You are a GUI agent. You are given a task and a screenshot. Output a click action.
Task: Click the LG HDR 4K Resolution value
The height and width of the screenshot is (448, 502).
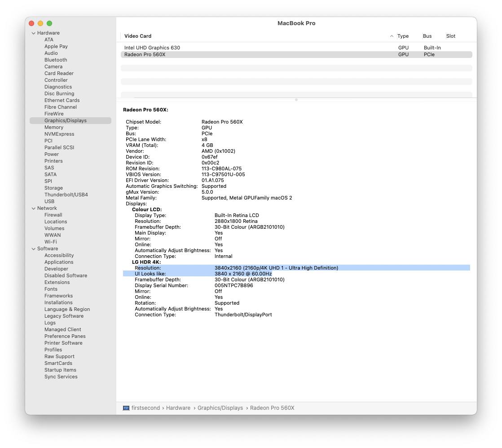point(276,268)
